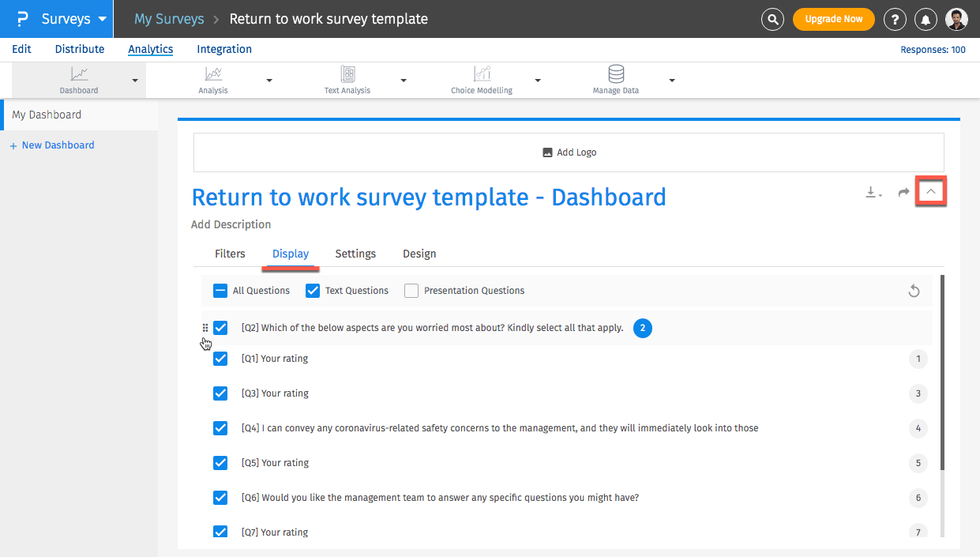The image size is (980, 557).
Task: Open the Distribute menu item
Action: 79,49
